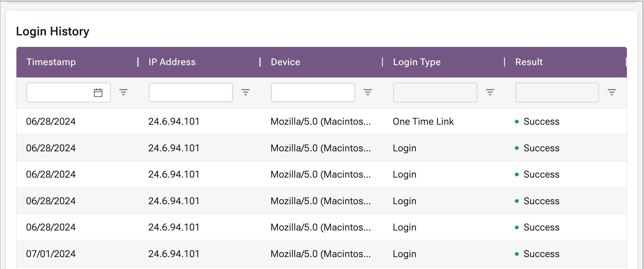Sort by the Result column header
This screenshot has height=269, width=644.
[528, 62]
